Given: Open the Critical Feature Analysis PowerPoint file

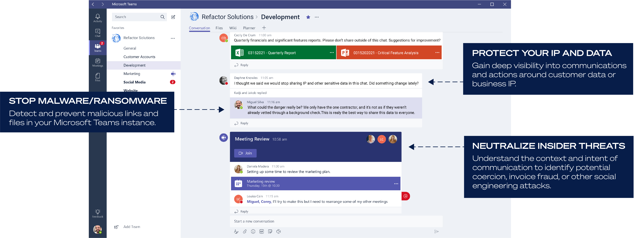Looking at the screenshot, I should point(389,52).
